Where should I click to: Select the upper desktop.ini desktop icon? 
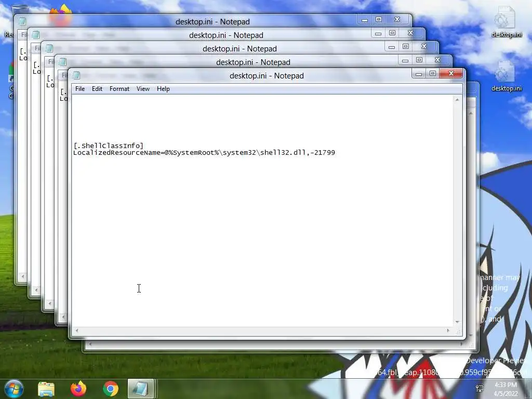pyautogui.click(x=506, y=22)
